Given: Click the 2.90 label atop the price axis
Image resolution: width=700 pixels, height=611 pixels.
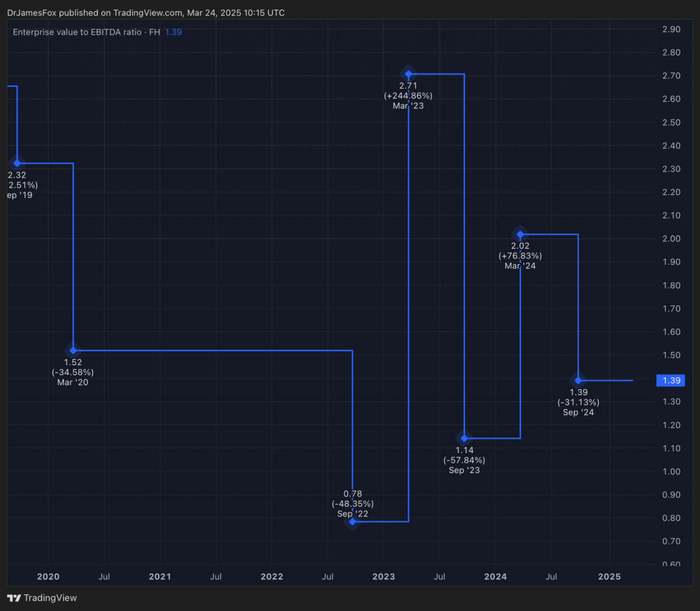Looking at the screenshot, I should click(671, 29).
